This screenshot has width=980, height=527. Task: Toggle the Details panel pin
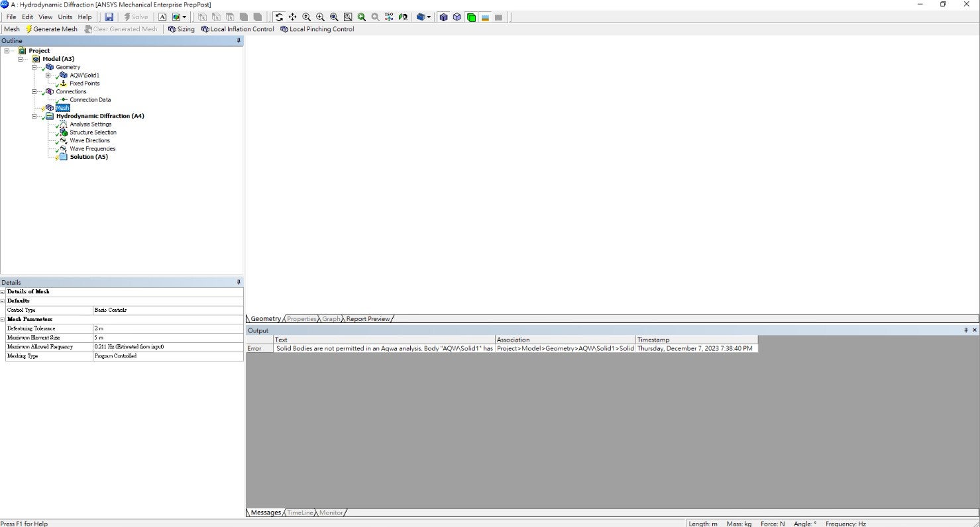point(239,283)
